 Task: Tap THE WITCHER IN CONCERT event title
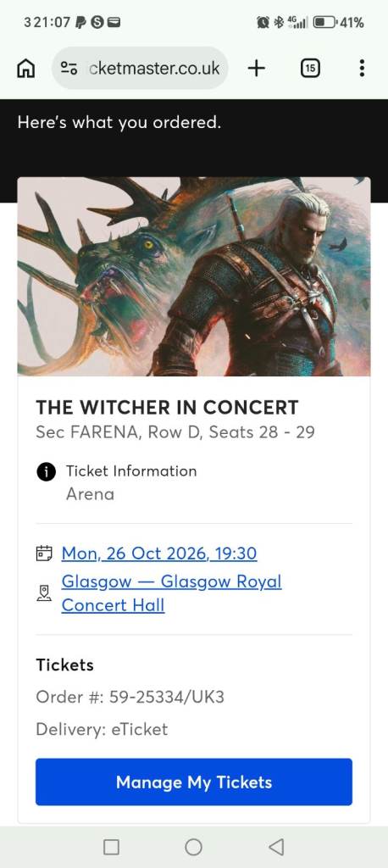pos(167,408)
